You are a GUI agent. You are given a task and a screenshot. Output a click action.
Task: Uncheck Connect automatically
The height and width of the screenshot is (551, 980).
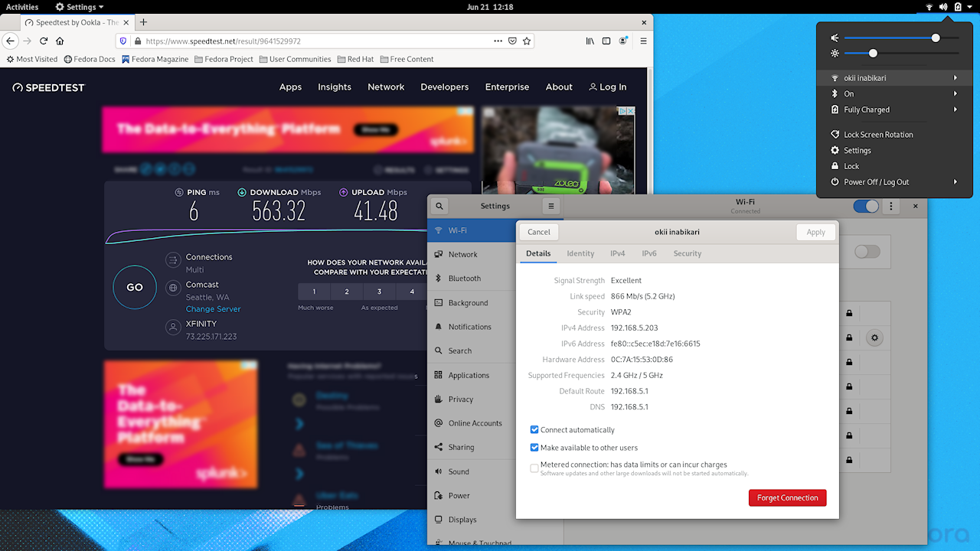coord(534,430)
